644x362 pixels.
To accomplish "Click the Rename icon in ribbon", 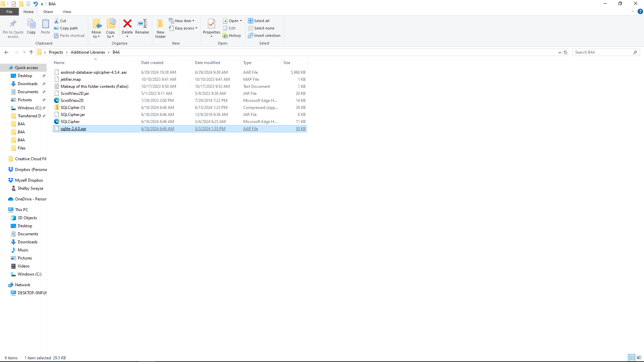I will click(x=142, y=24).
